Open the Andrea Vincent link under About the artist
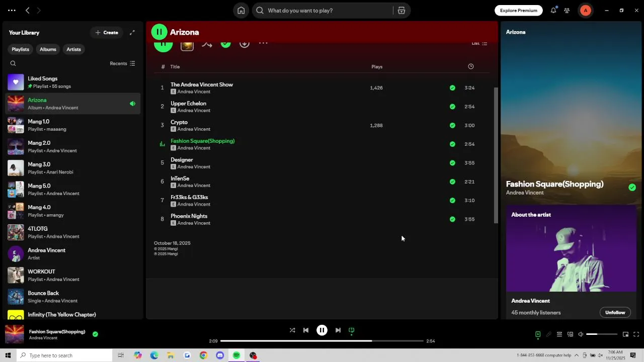644x362 pixels. pos(530,301)
